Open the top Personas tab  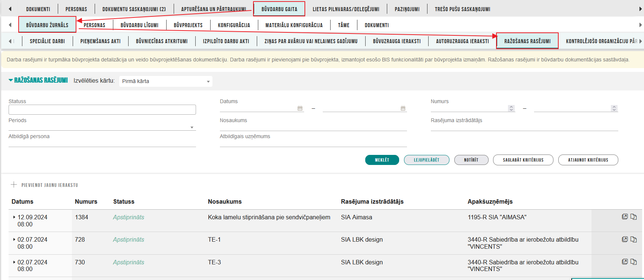click(76, 9)
